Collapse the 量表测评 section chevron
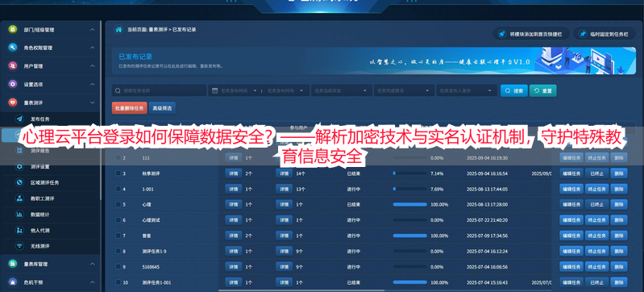This screenshot has height=292, width=644. click(x=93, y=102)
